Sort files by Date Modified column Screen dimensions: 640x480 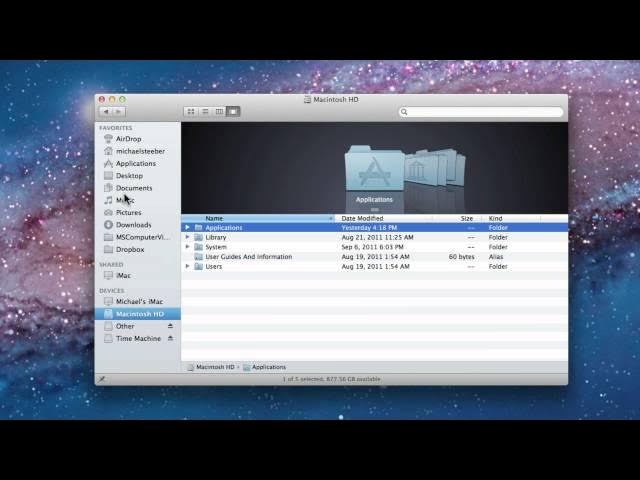click(x=362, y=218)
